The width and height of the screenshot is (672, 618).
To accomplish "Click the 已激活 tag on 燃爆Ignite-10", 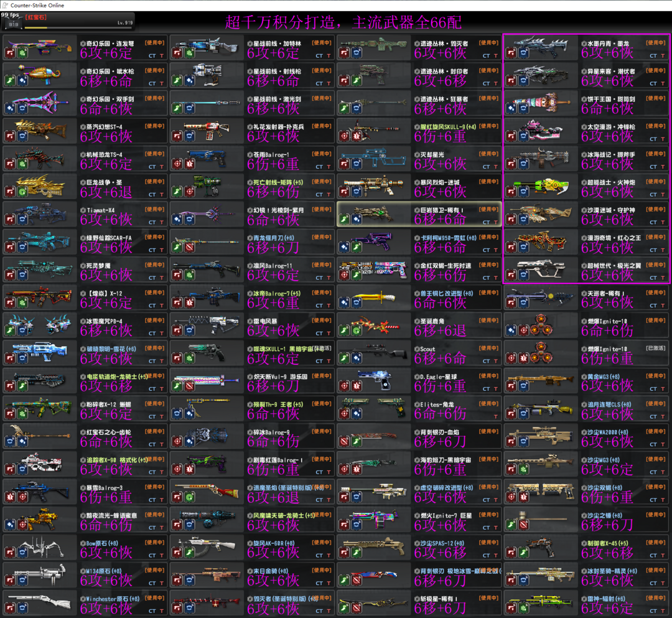I will click(x=656, y=348).
